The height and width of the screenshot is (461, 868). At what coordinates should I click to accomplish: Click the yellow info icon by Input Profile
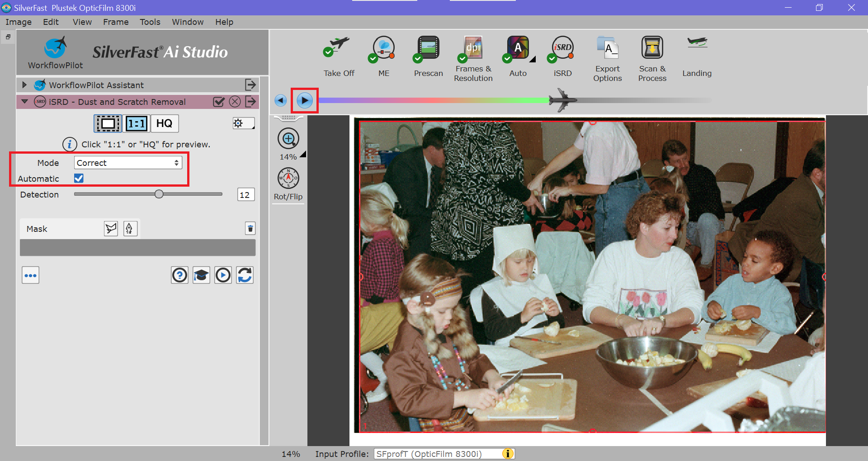click(508, 454)
